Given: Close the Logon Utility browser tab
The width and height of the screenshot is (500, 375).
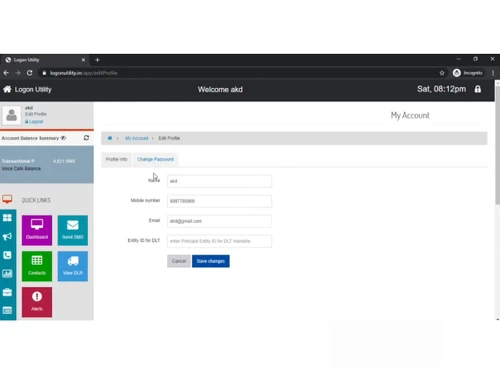Looking at the screenshot, I should point(83,60).
